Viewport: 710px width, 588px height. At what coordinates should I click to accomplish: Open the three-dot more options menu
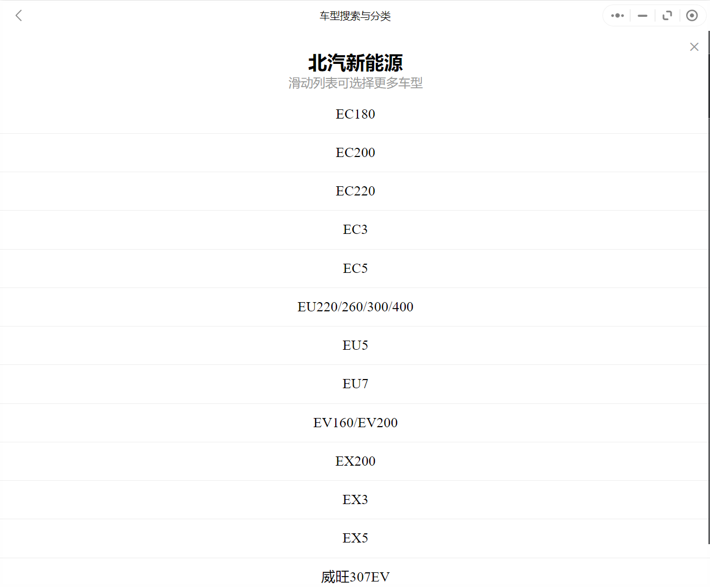[x=617, y=16]
